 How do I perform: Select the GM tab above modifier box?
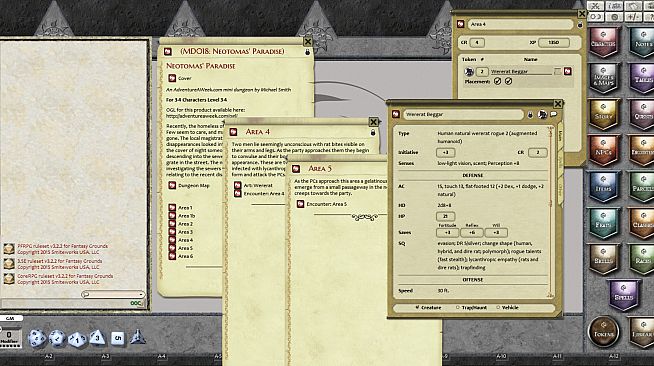click(10, 318)
